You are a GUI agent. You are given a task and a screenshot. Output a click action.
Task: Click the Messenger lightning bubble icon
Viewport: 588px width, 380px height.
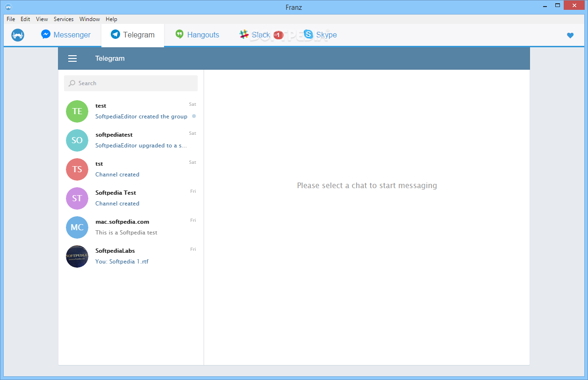[46, 34]
